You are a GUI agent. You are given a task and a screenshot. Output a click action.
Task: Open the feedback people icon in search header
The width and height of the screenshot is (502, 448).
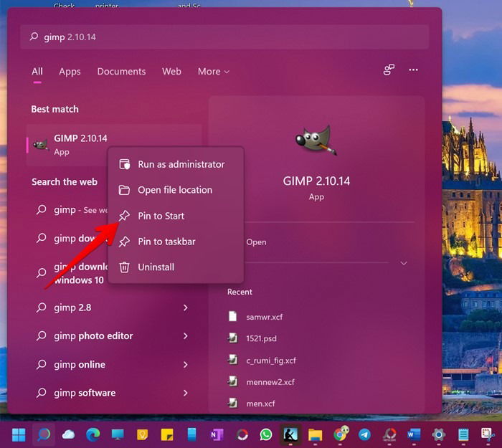click(389, 70)
